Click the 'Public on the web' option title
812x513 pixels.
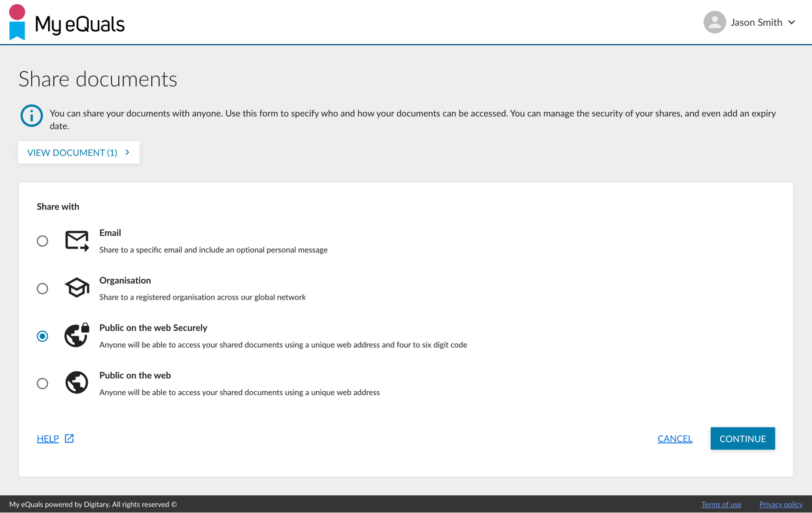click(x=135, y=375)
